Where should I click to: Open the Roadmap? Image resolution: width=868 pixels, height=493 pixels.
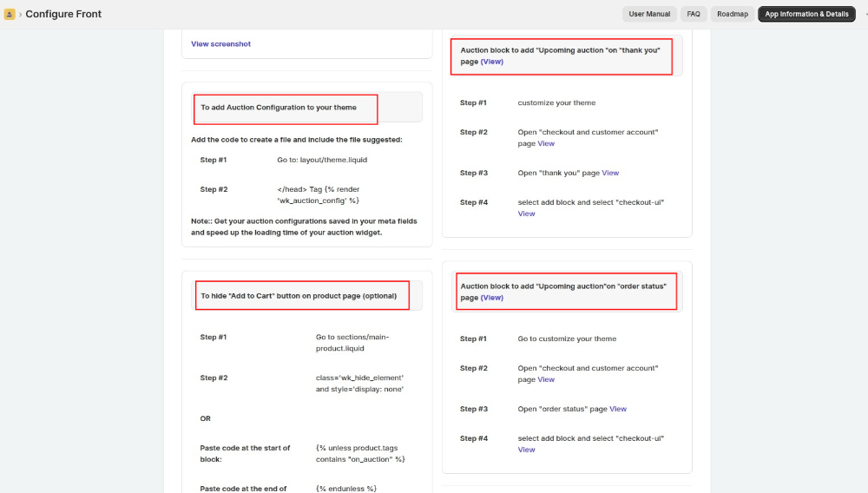coord(732,14)
